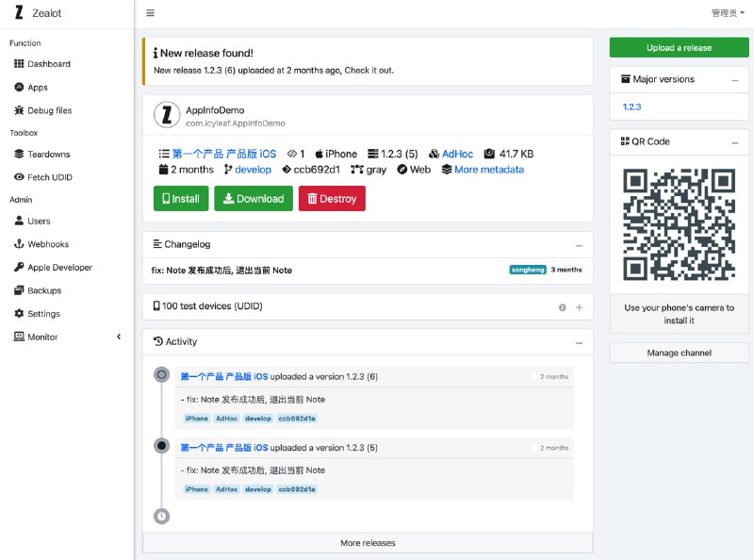Collapse the Major versions panel

[734, 80]
